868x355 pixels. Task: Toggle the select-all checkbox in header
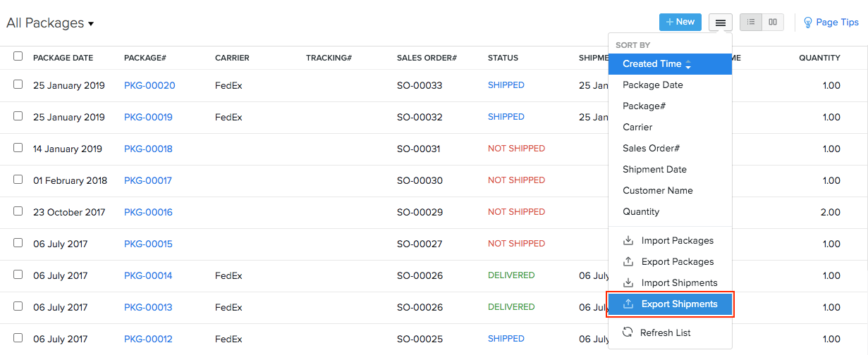(18, 56)
